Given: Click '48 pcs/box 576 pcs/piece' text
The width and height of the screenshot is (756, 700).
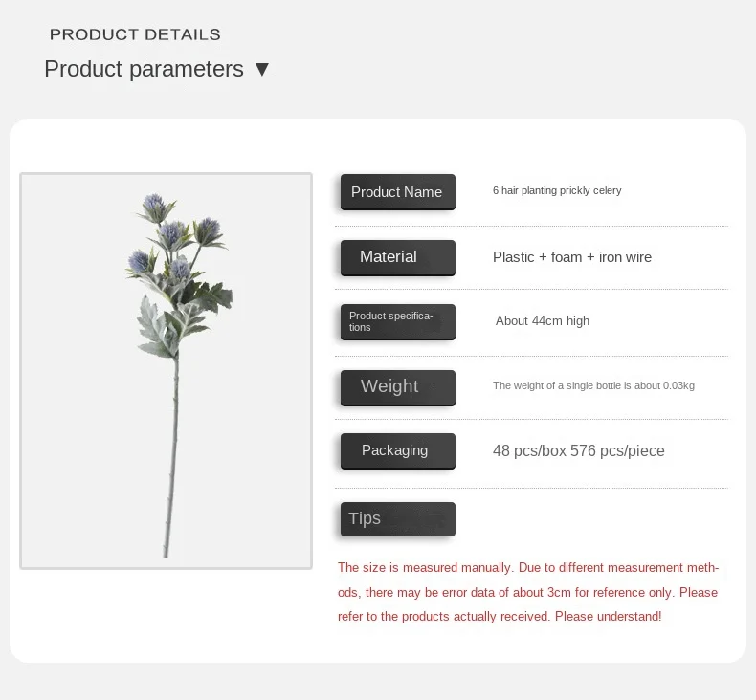Looking at the screenshot, I should (579, 451).
